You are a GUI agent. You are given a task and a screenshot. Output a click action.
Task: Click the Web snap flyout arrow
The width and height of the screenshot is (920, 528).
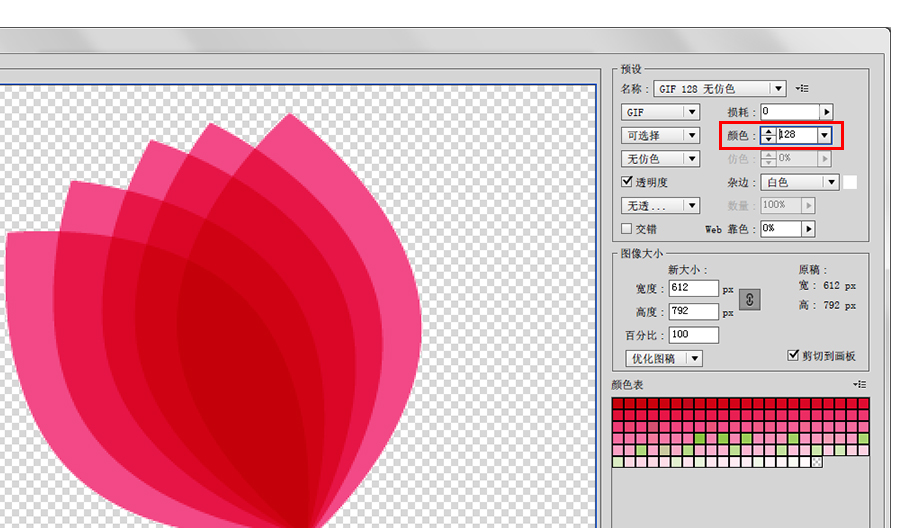(x=809, y=229)
